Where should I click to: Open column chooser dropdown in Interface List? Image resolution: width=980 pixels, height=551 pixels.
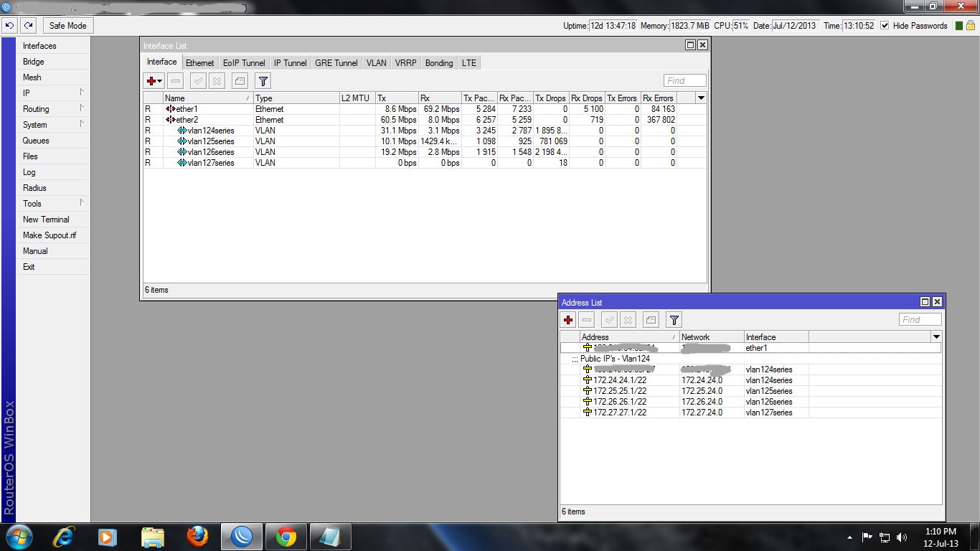(x=701, y=98)
